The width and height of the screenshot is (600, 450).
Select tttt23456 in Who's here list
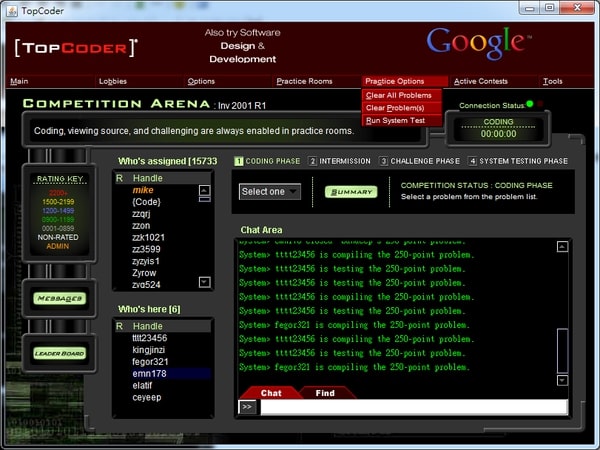click(x=150, y=338)
